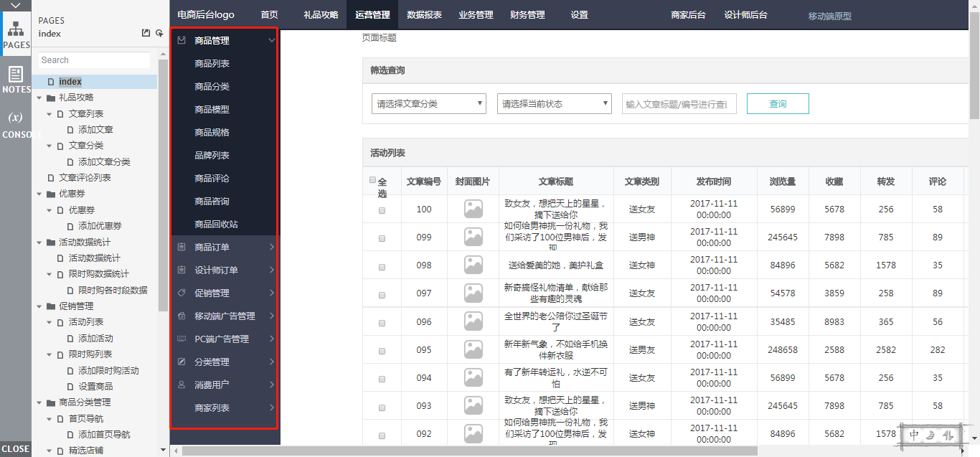Click the PC端广告管理 monitor icon

(182, 339)
